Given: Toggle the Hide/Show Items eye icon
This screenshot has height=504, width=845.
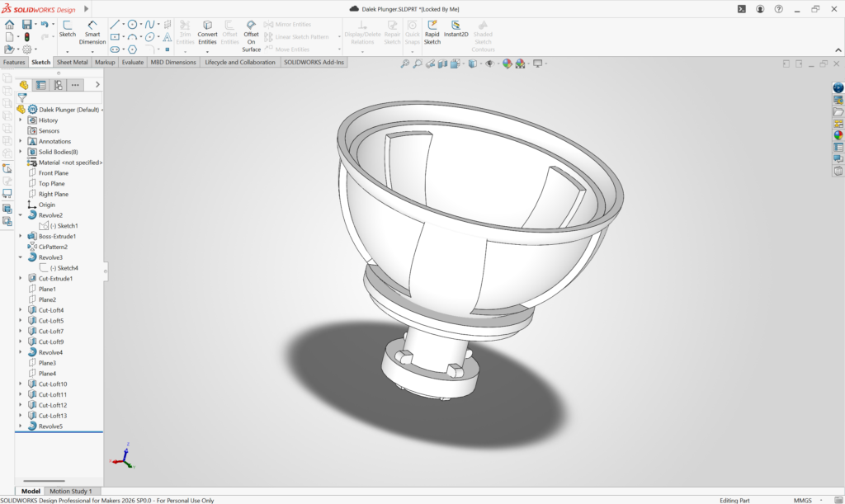Looking at the screenshot, I should 489,64.
